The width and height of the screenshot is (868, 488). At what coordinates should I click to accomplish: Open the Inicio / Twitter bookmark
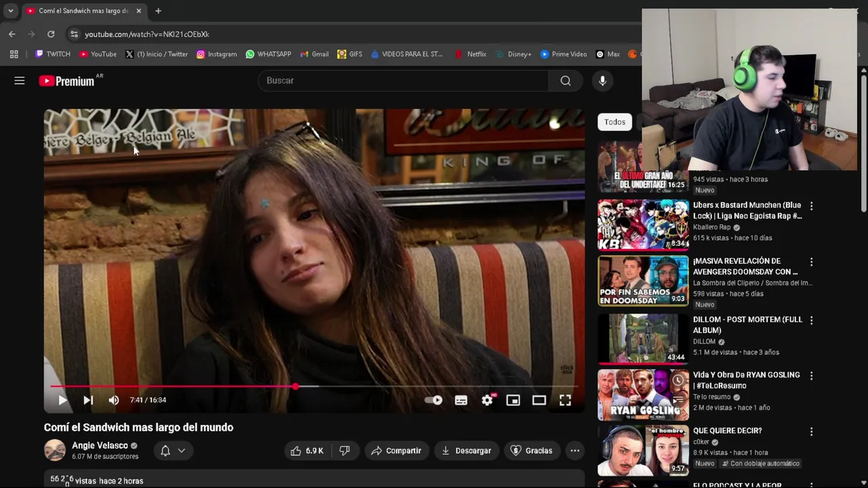(x=157, y=54)
